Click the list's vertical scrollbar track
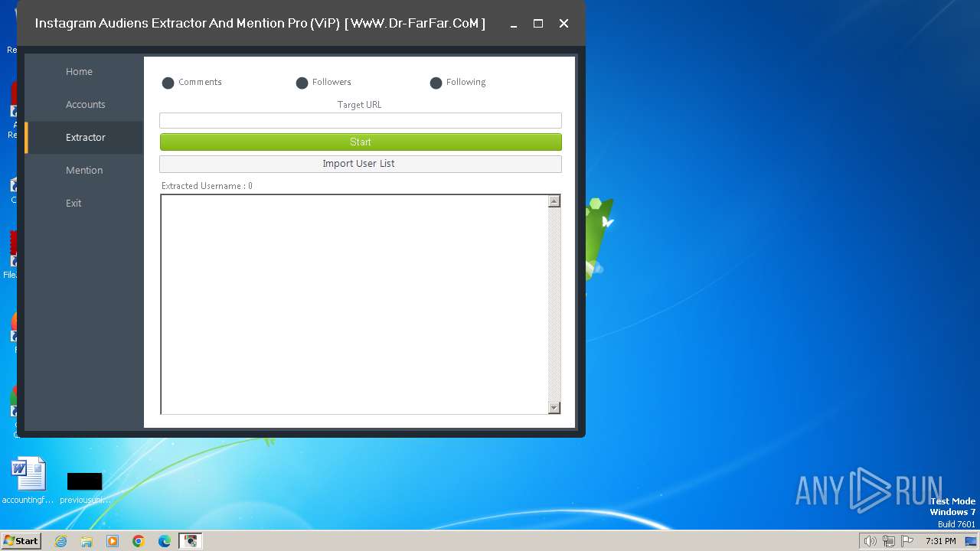 [554, 305]
